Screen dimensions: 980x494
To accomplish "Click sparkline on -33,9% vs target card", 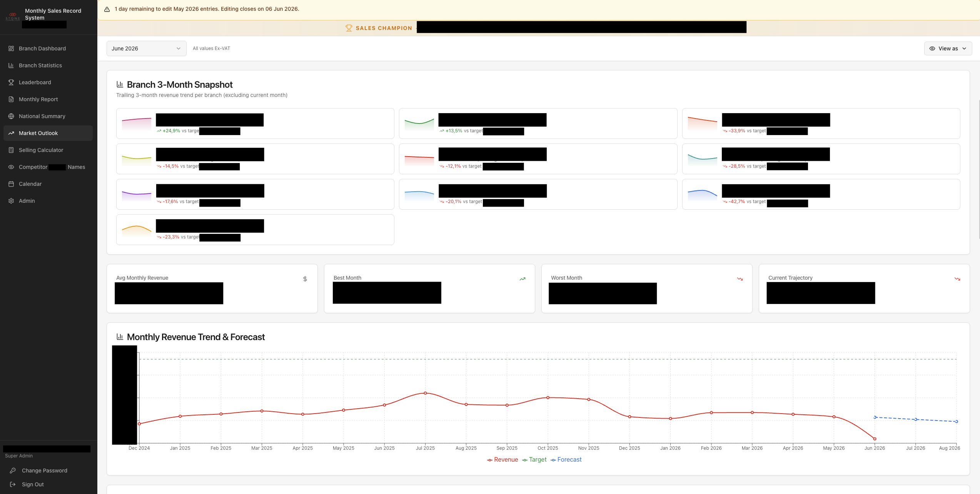I will tap(703, 123).
